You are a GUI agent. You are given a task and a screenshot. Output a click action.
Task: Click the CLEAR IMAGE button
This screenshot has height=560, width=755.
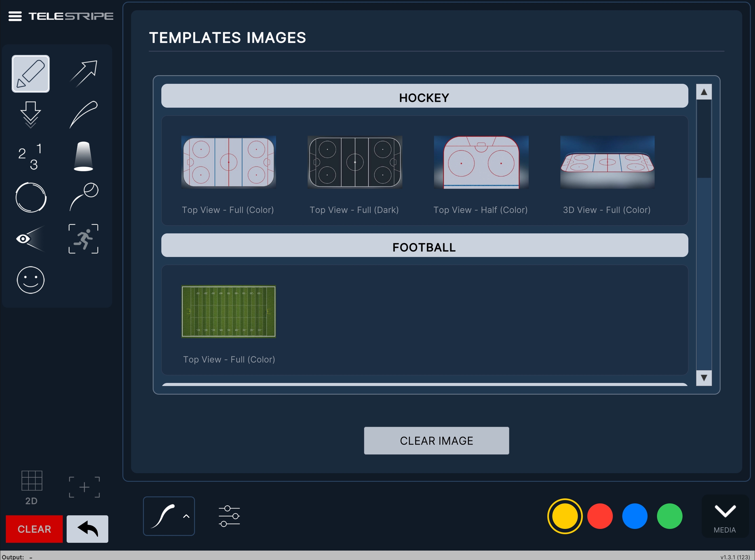click(436, 441)
